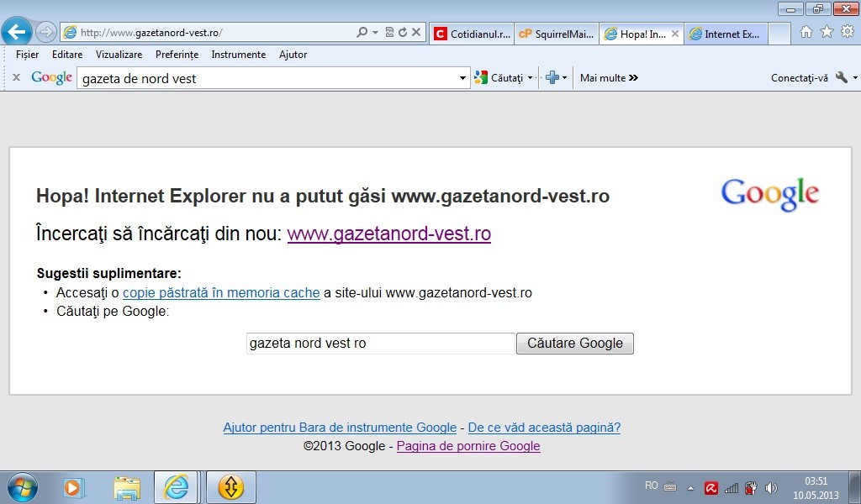Open Ajutor pentru Bara de instrumente Google link
The image size is (861, 504).
pos(340,428)
